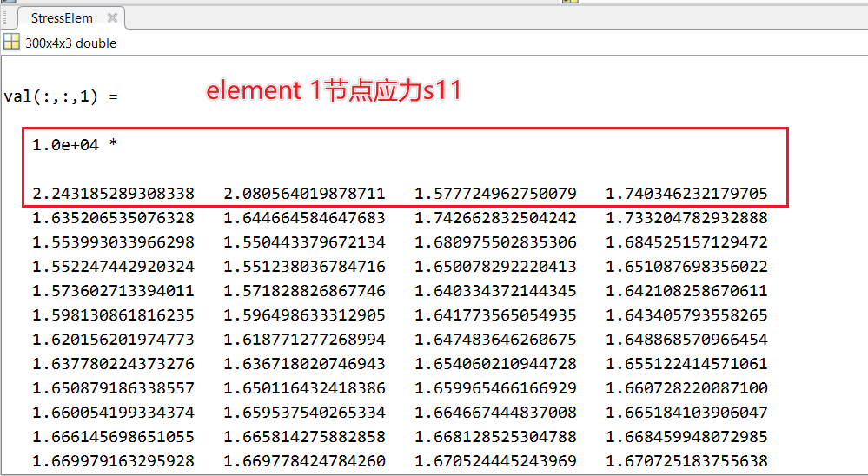Click value 2.243185289308338
Screen dimensions: 868x476
[114, 193]
